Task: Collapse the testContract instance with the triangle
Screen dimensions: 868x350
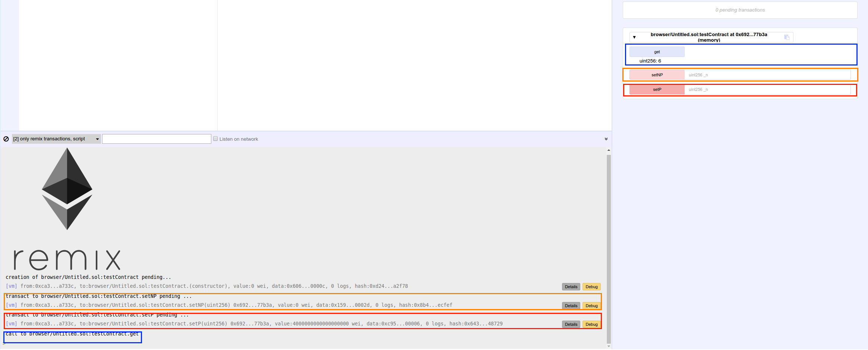Action: coord(634,37)
